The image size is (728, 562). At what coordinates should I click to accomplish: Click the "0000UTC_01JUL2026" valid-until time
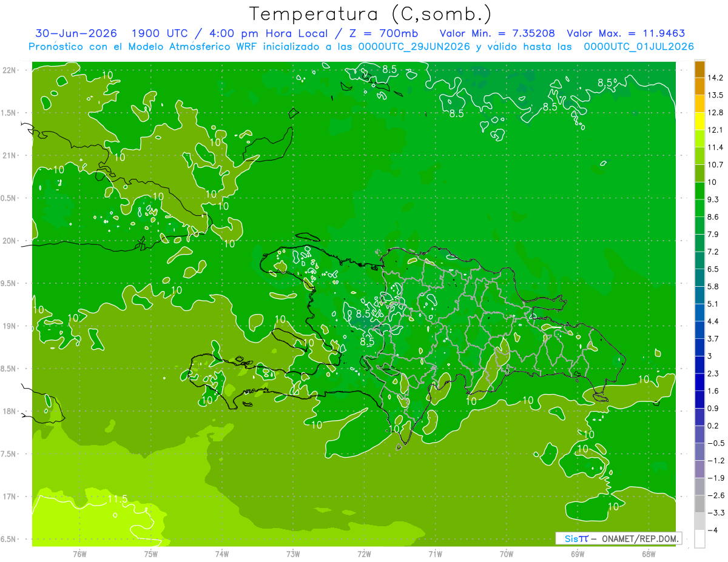[638, 47]
